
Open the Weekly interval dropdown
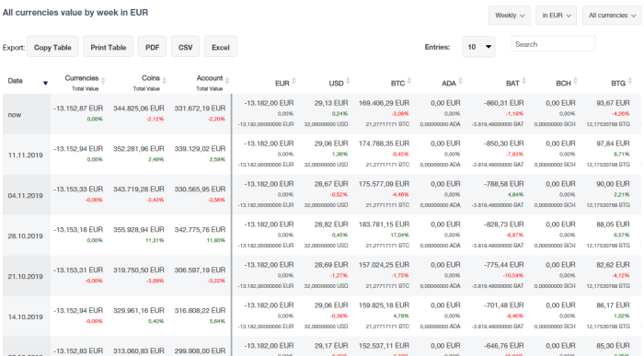click(510, 16)
